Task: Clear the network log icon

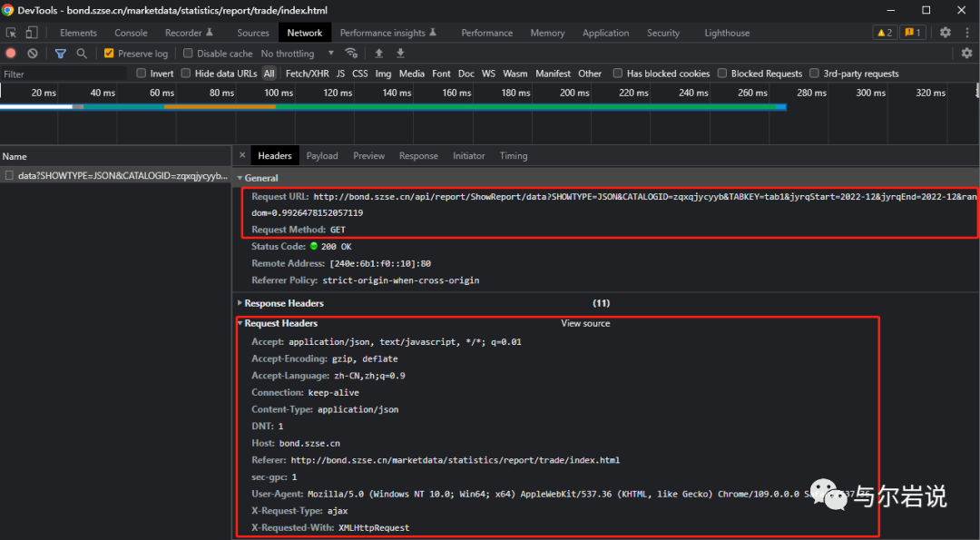Action: (x=33, y=54)
